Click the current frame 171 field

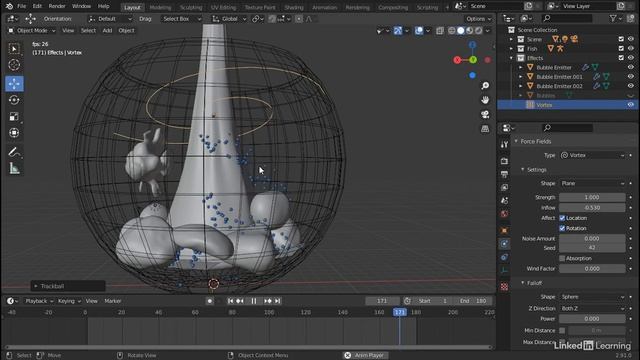[382, 301]
